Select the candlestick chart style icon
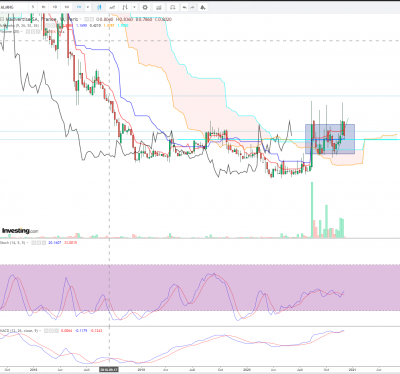The height and width of the screenshot is (374, 400). click(x=99, y=7)
